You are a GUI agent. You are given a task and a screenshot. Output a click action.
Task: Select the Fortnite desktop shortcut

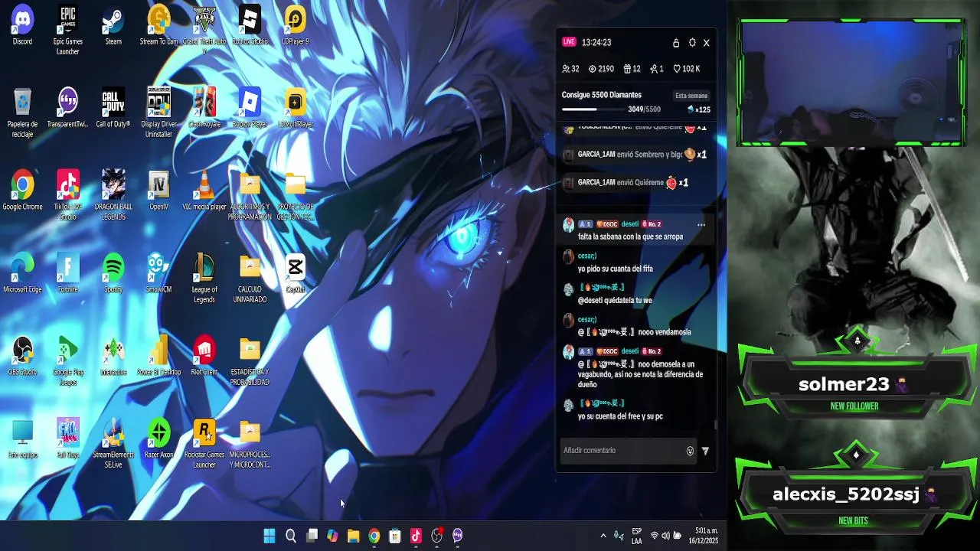click(x=67, y=274)
